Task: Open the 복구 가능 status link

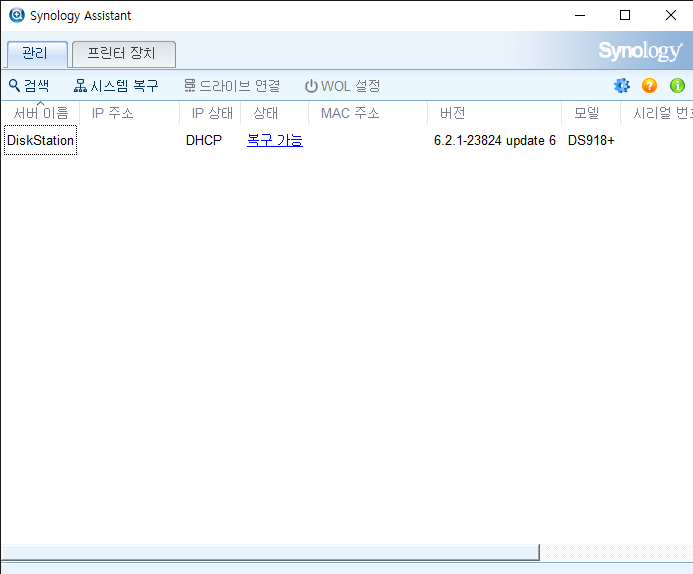Action: [x=274, y=140]
